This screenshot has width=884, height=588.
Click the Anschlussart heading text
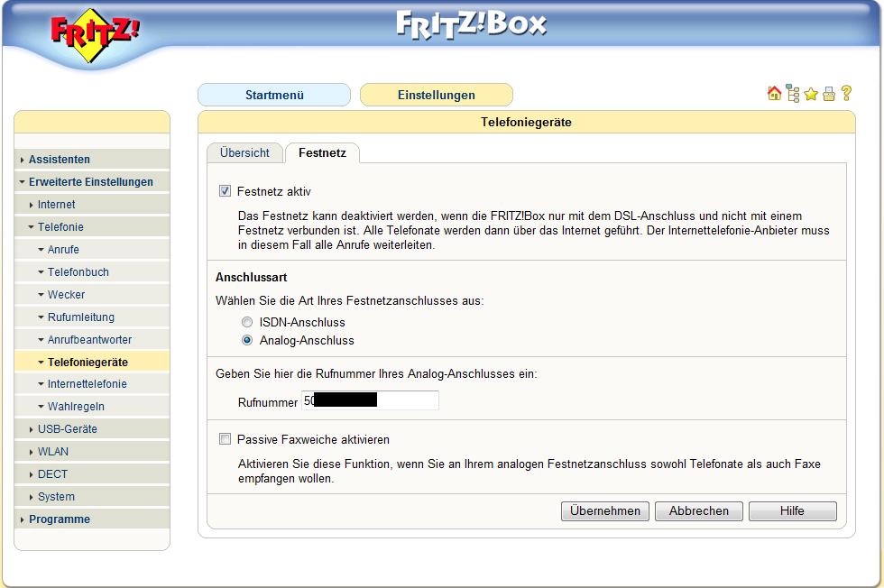[x=252, y=278]
